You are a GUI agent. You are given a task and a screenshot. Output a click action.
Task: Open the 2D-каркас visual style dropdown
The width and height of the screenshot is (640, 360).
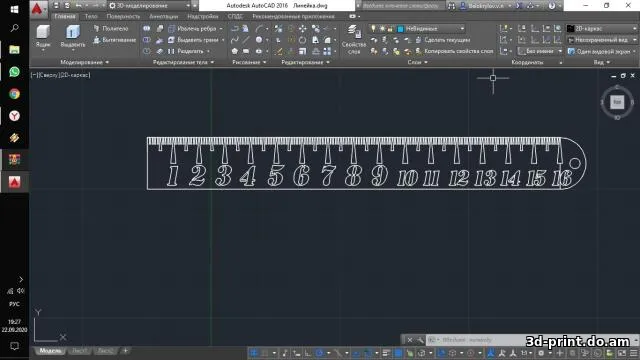[x=602, y=29]
